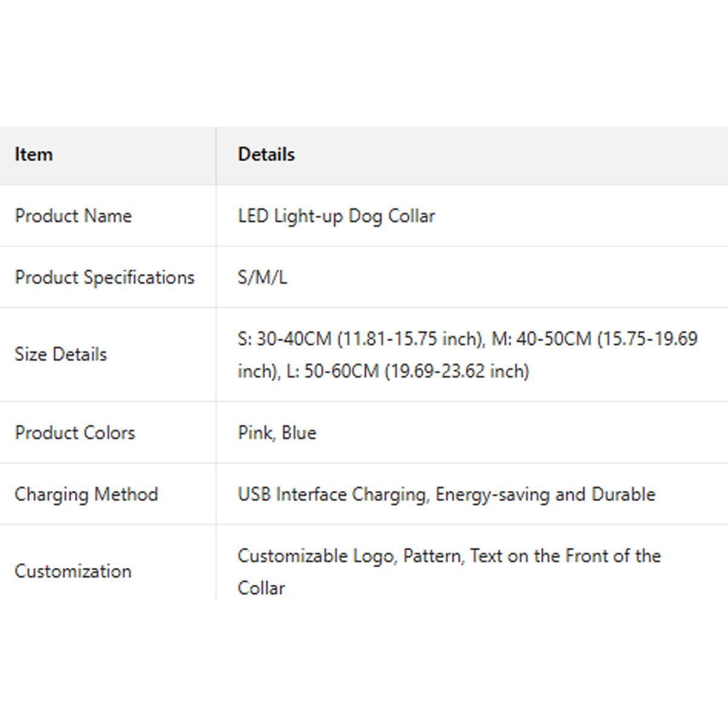Click the word Pink
Viewport: 728px width, 728px height.
[x=255, y=433]
